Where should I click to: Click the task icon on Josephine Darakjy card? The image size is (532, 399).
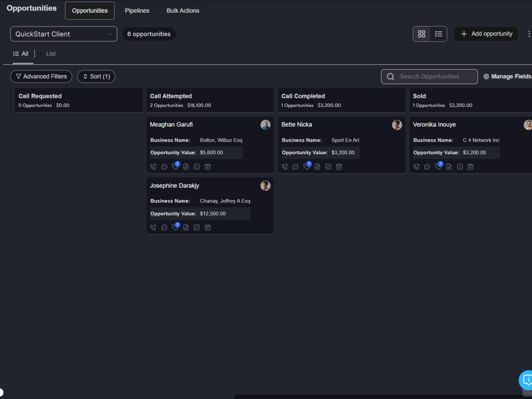(x=197, y=227)
